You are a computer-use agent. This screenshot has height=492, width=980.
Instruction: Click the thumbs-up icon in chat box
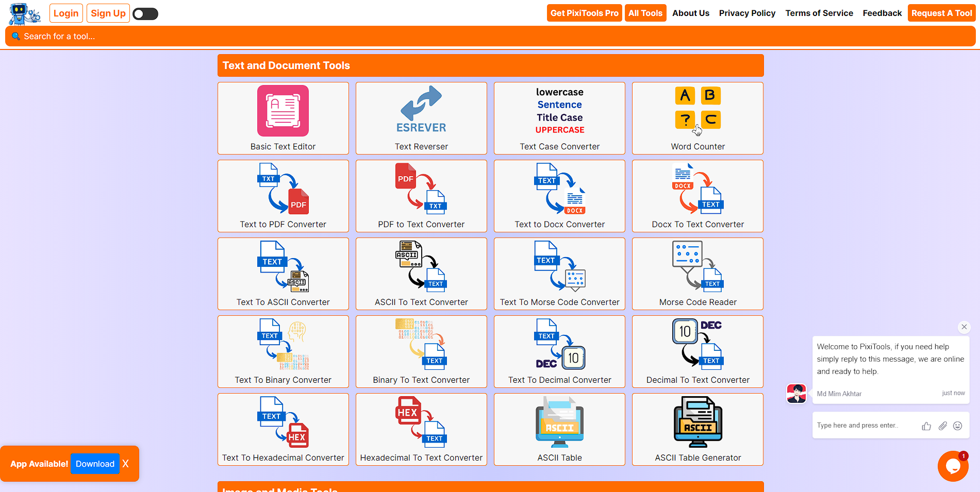[x=926, y=426]
